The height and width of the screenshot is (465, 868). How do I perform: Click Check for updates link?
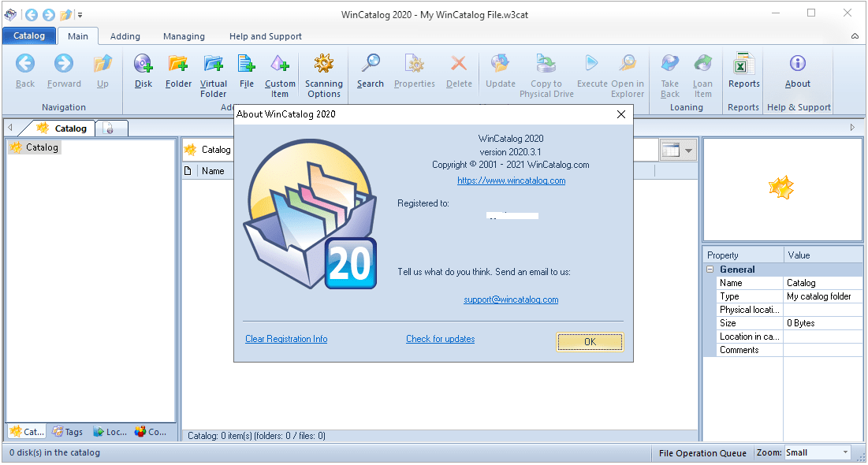pyautogui.click(x=441, y=339)
